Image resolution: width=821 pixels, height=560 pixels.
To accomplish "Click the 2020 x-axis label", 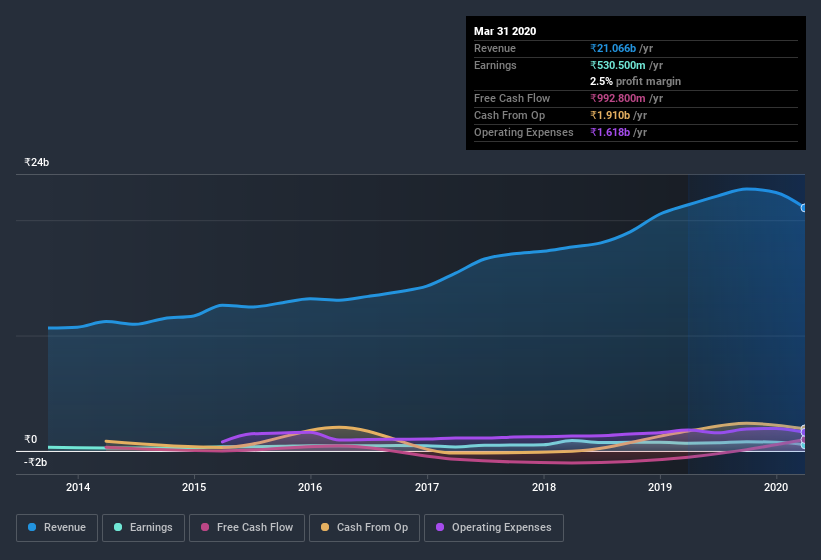I will point(776,487).
